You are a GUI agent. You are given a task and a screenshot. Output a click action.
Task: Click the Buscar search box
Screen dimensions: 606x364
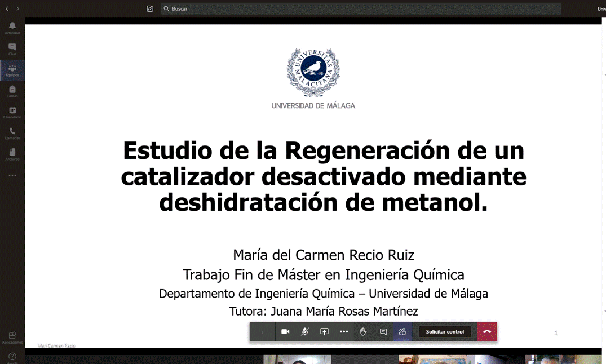[x=361, y=8]
